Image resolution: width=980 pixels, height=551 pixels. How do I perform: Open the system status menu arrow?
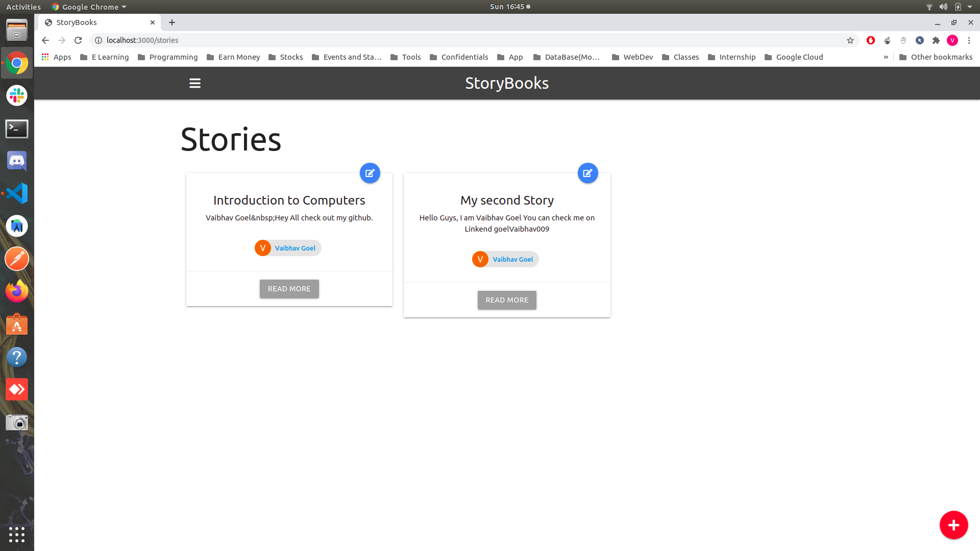point(970,7)
